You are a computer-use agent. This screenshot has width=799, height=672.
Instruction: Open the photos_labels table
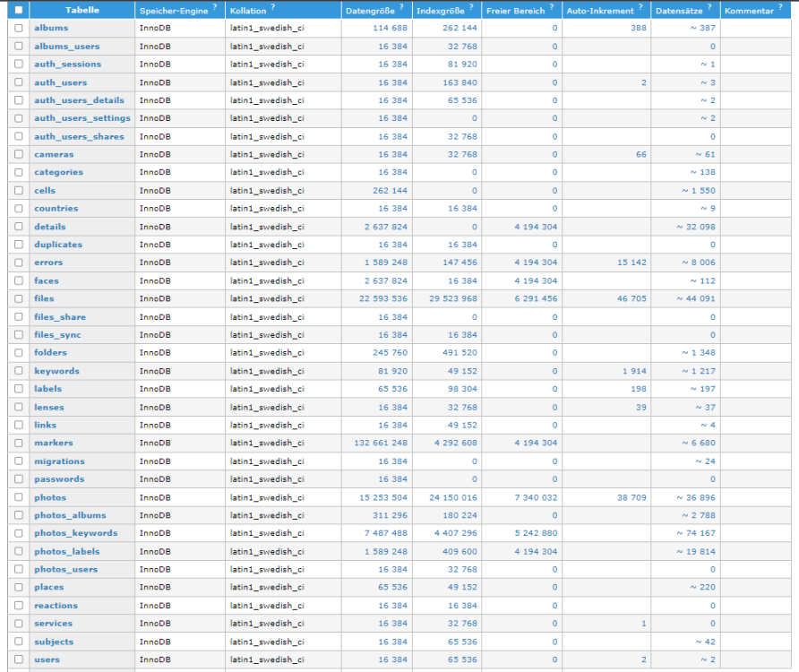pos(67,552)
